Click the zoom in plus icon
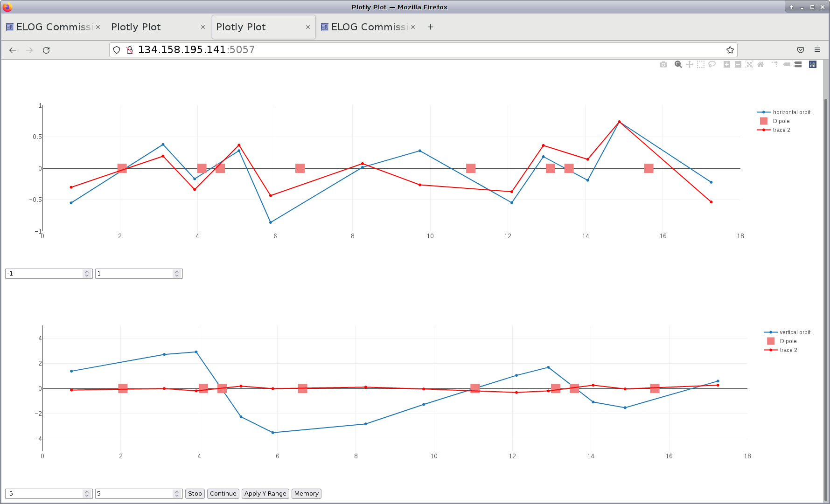Screen dimensions: 830x504 click(726, 64)
